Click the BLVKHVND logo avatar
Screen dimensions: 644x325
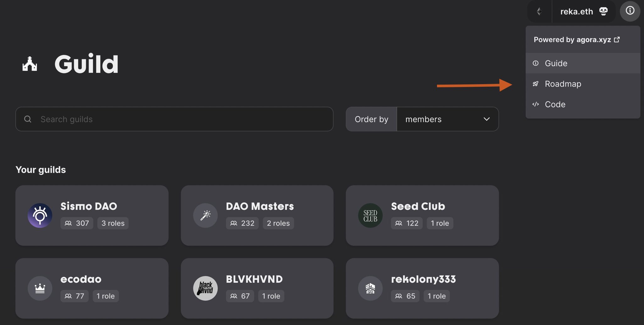205,288
